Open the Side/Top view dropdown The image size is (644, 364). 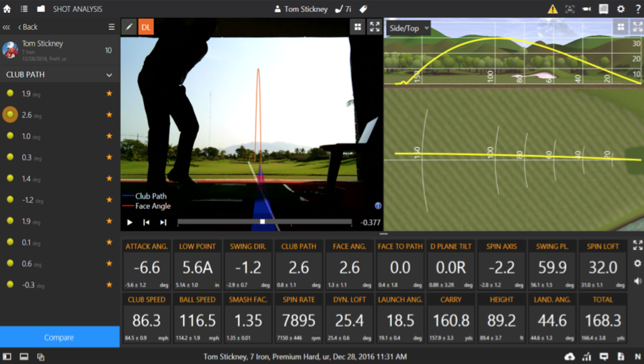click(x=409, y=28)
